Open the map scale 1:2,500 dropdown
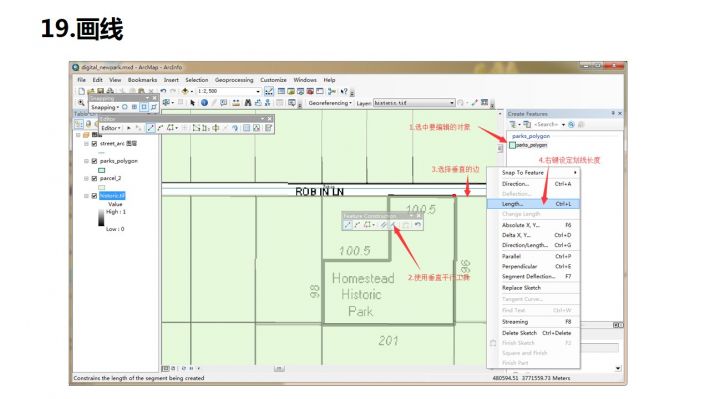 258,91
